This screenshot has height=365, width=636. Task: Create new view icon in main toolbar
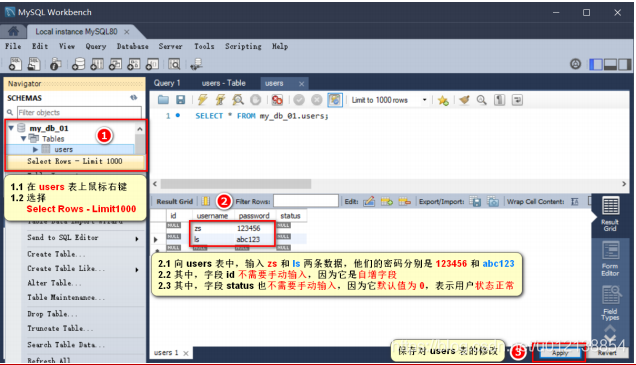click(115, 64)
